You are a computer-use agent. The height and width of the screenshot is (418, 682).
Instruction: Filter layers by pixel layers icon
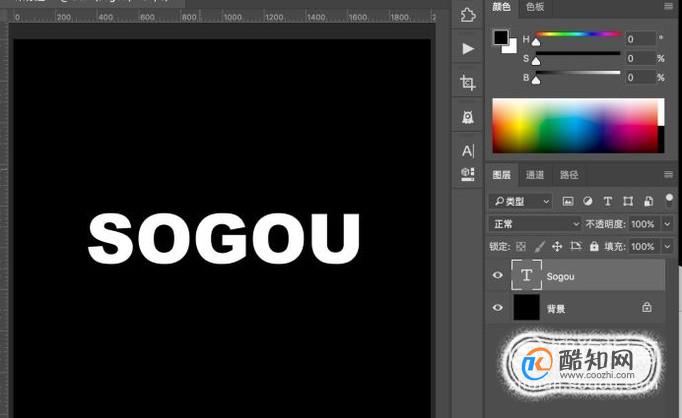pyautogui.click(x=568, y=201)
